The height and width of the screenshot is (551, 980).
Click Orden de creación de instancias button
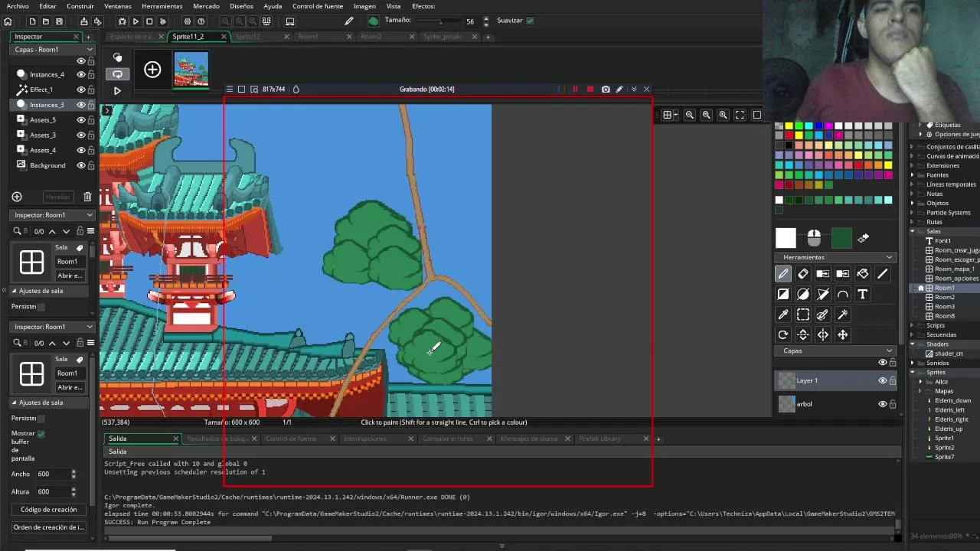[x=49, y=527]
